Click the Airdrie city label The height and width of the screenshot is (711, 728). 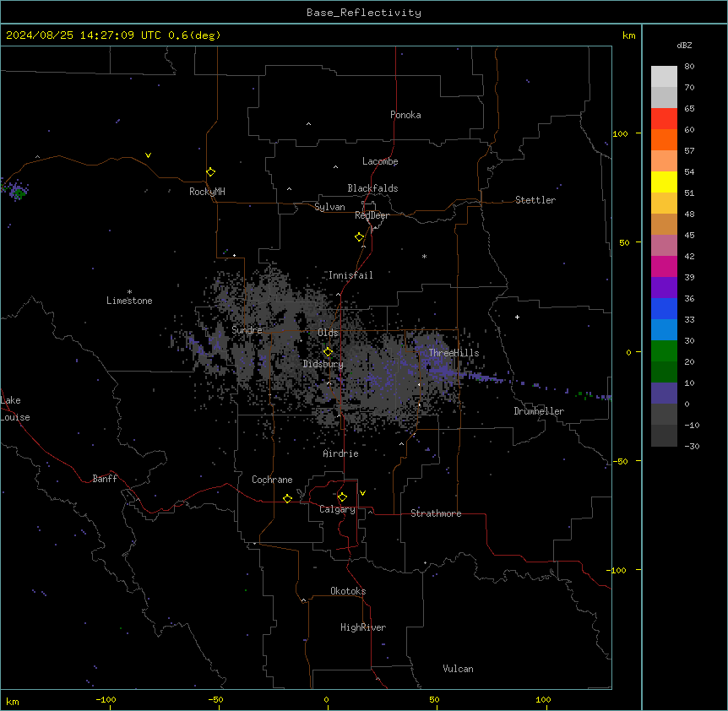click(340, 453)
